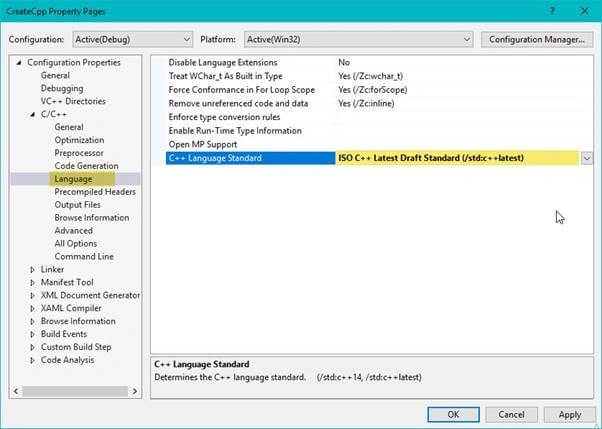
Task: Select the Disable Language Extensions property
Action: coord(223,62)
